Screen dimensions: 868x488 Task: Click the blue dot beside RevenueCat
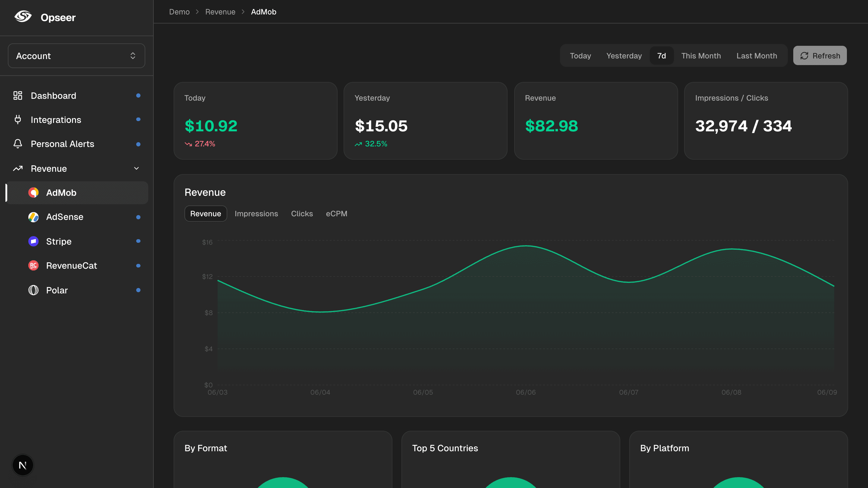(x=138, y=266)
